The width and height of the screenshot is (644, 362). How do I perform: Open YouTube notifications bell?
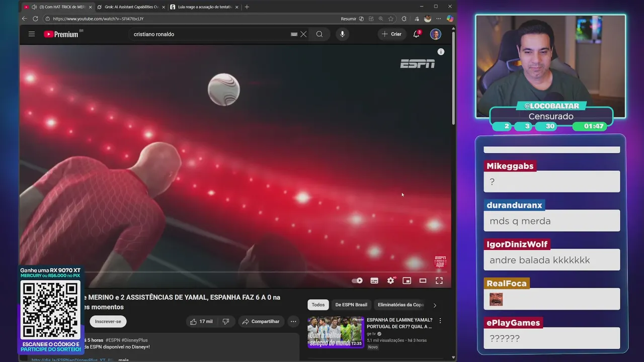[417, 34]
